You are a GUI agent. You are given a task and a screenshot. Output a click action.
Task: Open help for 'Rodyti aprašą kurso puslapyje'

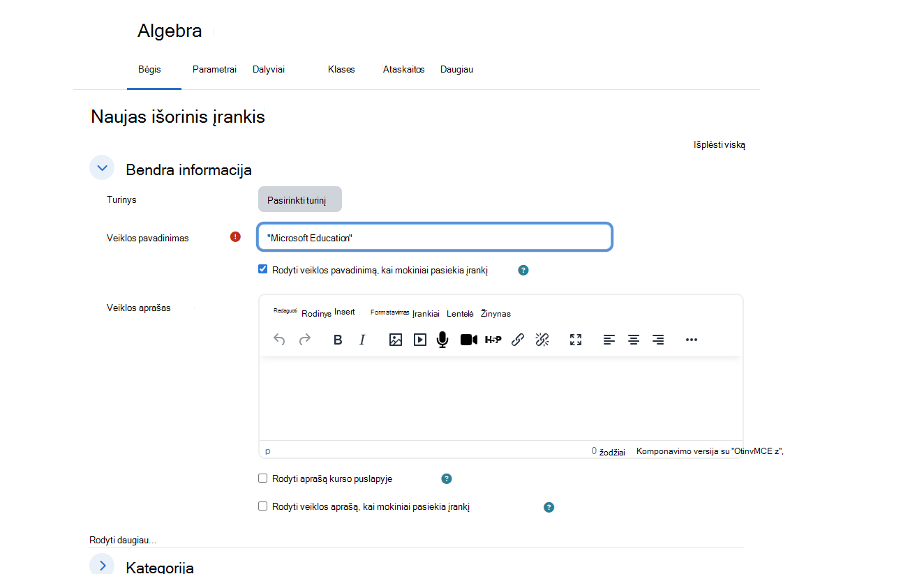pos(447,478)
